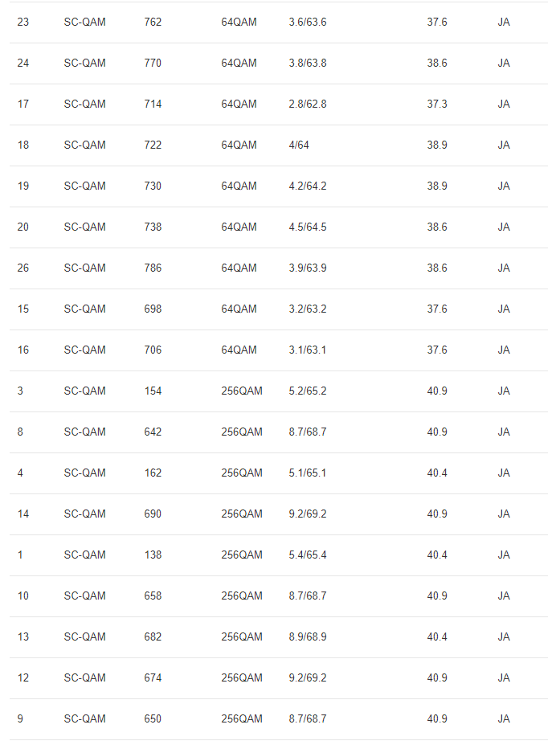The height and width of the screenshot is (745, 560).
Task: Click the frequency cell showing 658
Action: tap(153, 596)
